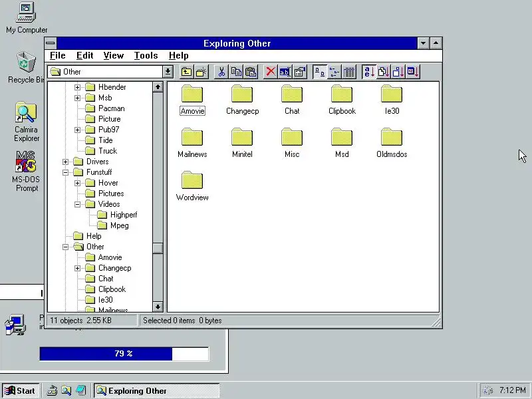Click the magnifier folder quick launch icon
Viewport: 532px width, 399px height.
pyautogui.click(x=66, y=391)
